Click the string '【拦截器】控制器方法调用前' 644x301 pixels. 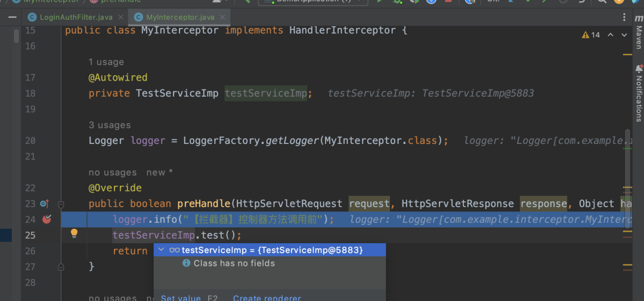click(253, 220)
